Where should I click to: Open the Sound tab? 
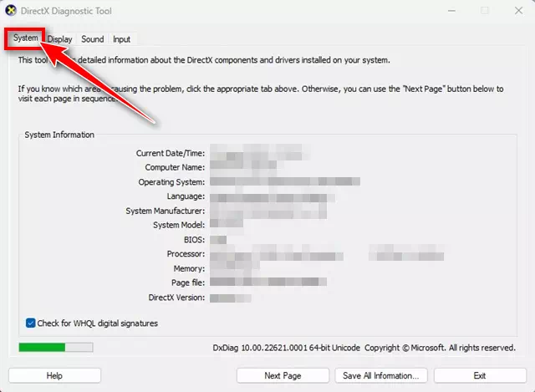click(93, 39)
